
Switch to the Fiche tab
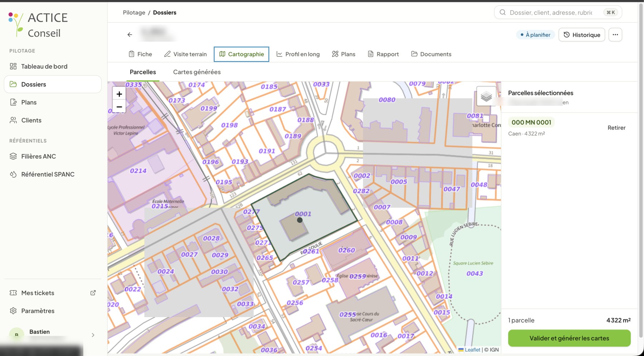point(140,54)
